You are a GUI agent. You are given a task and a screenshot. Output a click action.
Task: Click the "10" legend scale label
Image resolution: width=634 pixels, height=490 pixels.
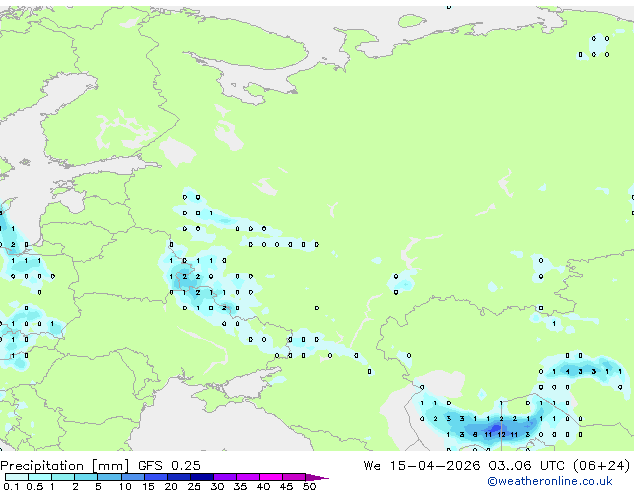[x=125, y=486]
